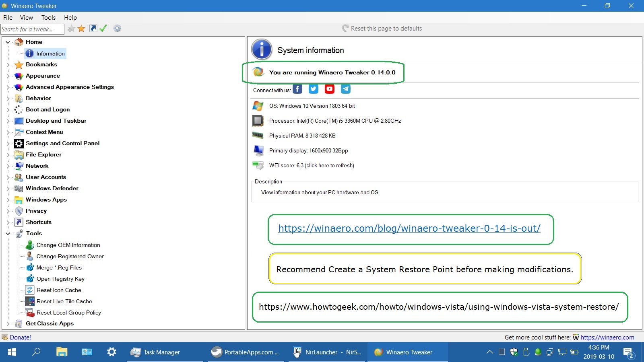Open the View menu
644x362 pixels.
[27, 18]
